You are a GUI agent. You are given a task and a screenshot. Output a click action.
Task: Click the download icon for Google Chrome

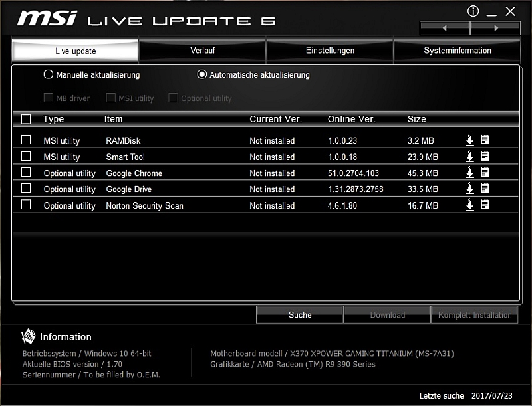[469, 172]
